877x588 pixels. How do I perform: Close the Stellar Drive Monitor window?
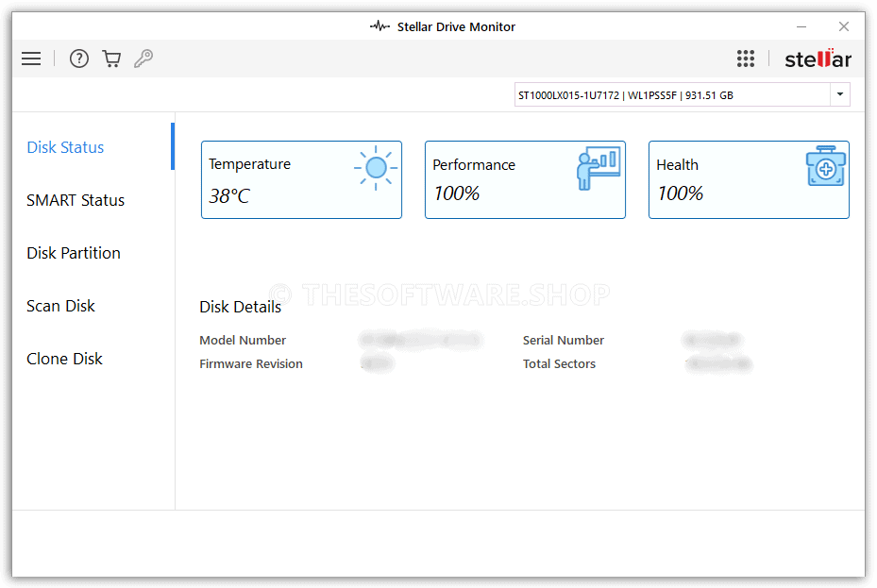click(x=844, y=26)
